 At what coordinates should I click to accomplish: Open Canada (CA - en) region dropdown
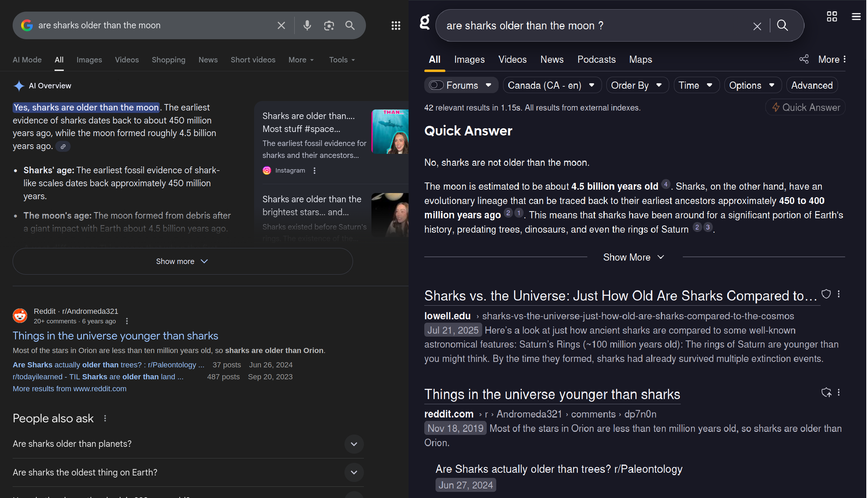pos(552,85)
